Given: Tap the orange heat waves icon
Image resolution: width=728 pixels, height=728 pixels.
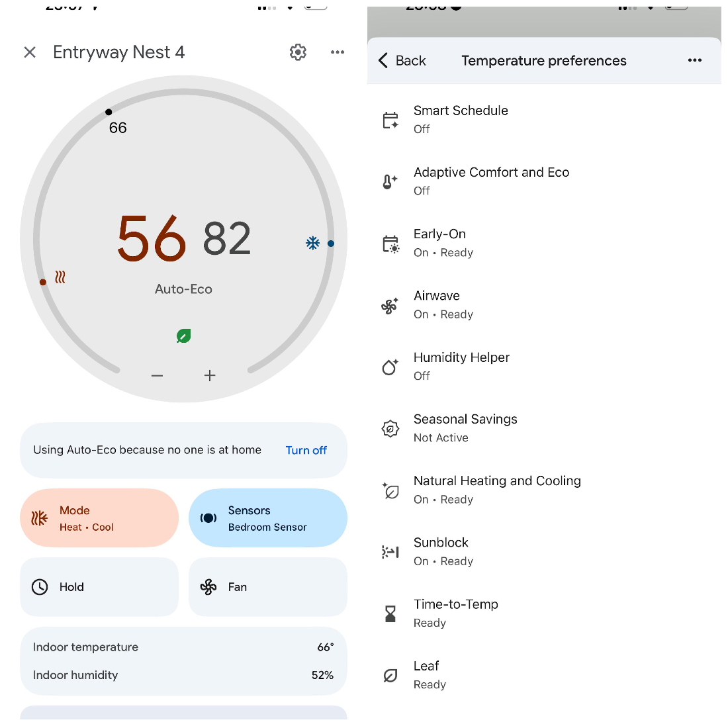Looking at the screenshot, I should coord(60,277).
